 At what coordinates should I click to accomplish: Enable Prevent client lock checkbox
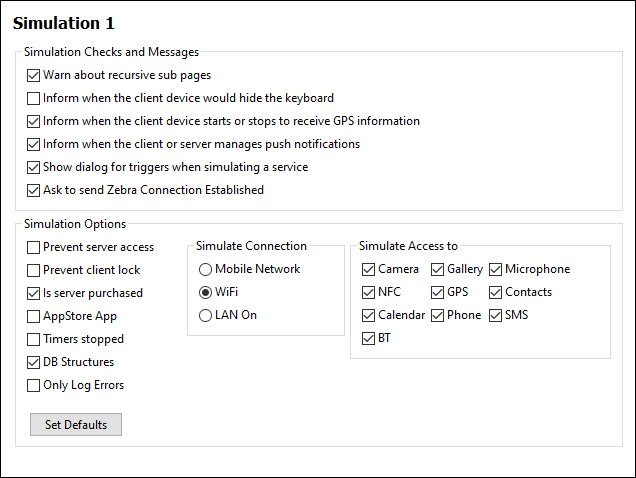tap(34, 270)
